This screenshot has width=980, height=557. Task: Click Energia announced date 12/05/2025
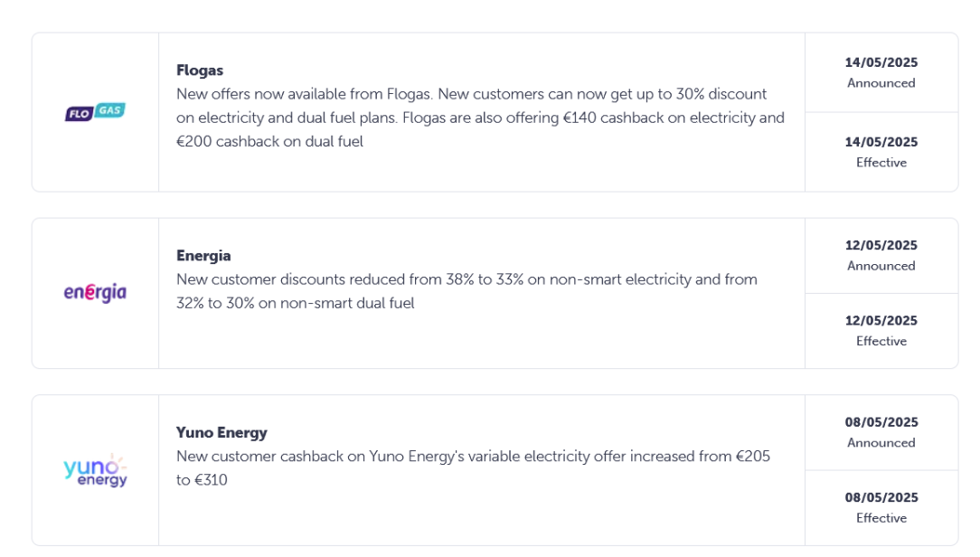881,245
